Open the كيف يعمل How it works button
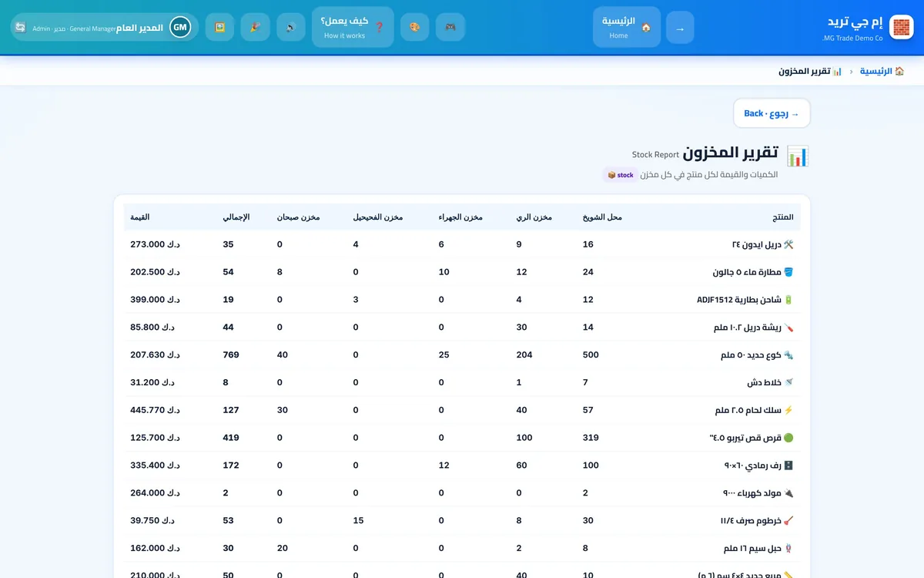924x578 pixels. [353, 27]
